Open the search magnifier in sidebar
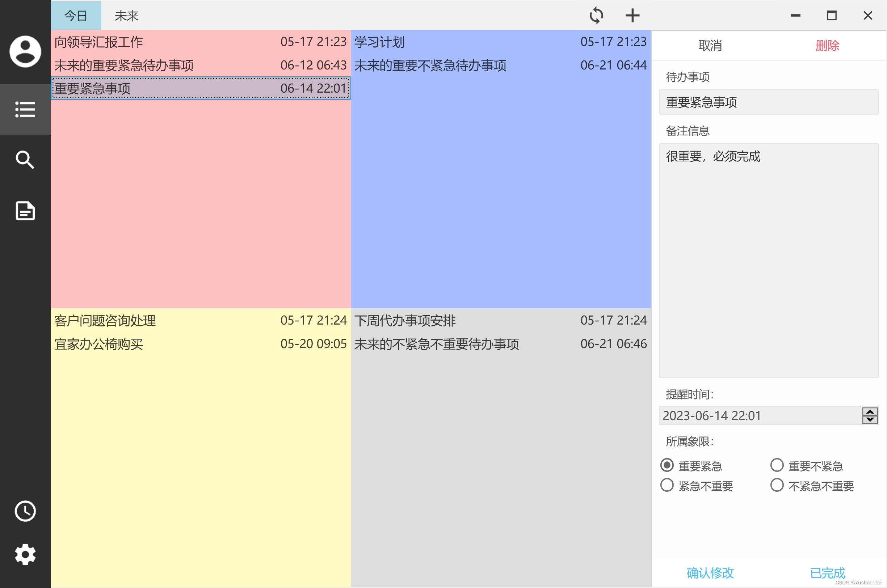 [x=25, y=160]
